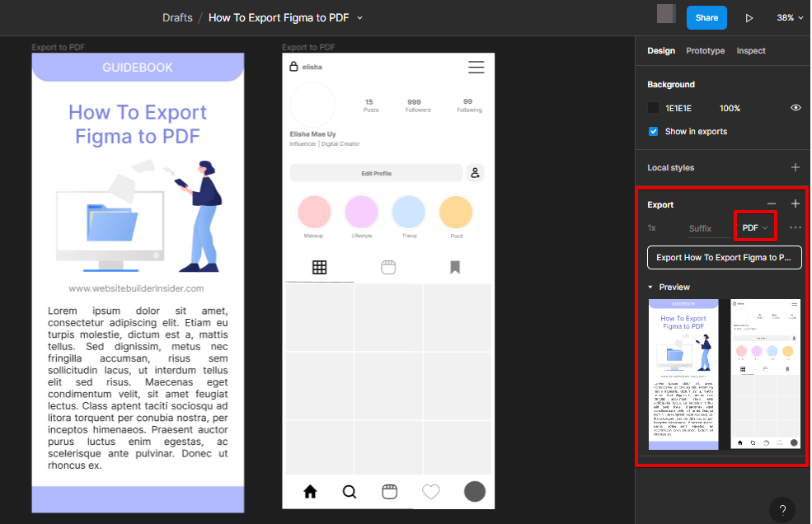Switch to the Inspect tab
This screenshot has height=524, width=812.
click(750, 51)
